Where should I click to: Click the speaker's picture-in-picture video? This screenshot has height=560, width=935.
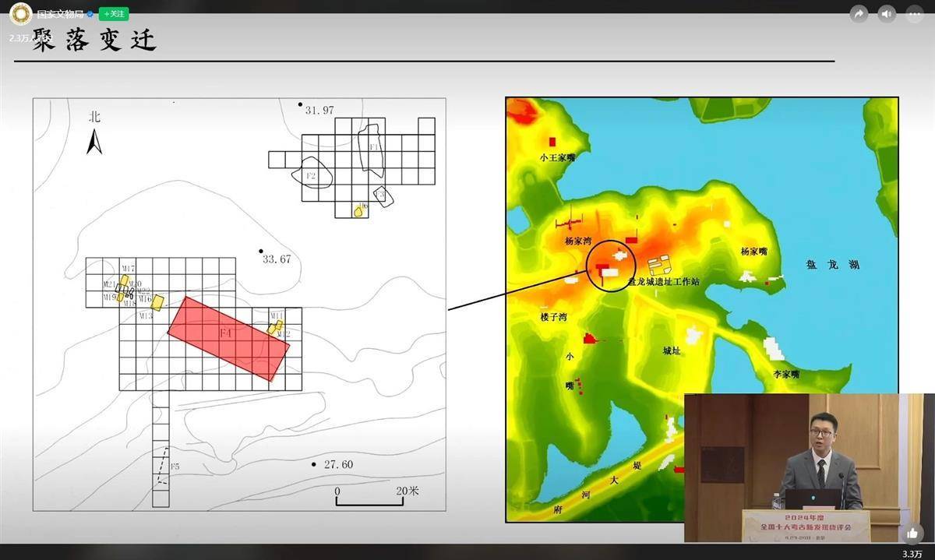click(809, 467)
